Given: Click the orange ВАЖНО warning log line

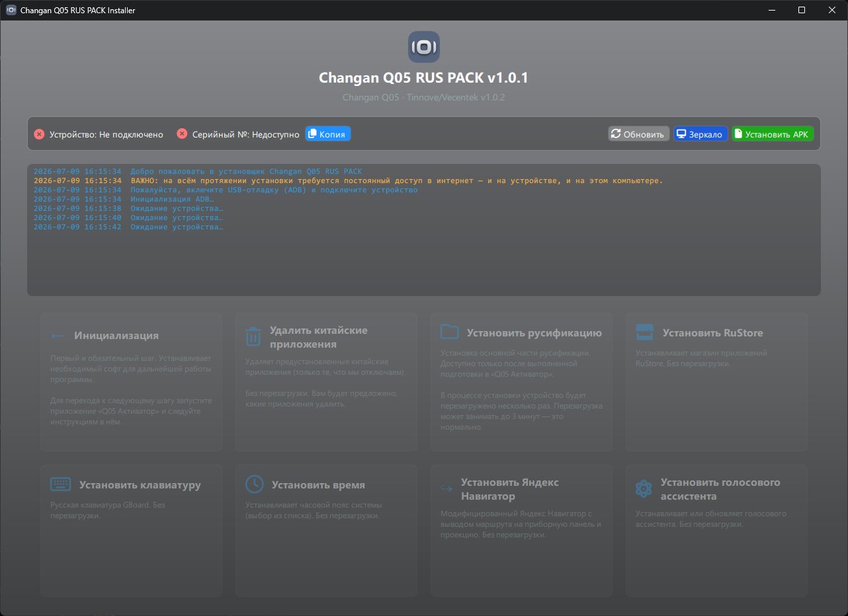Looking at the screenshot, I should pyautogui.click(x=348, y=180).
